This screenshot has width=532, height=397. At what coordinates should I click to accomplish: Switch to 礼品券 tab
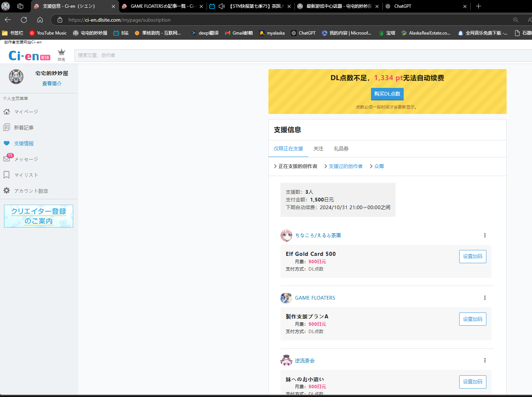click(341, 149)
